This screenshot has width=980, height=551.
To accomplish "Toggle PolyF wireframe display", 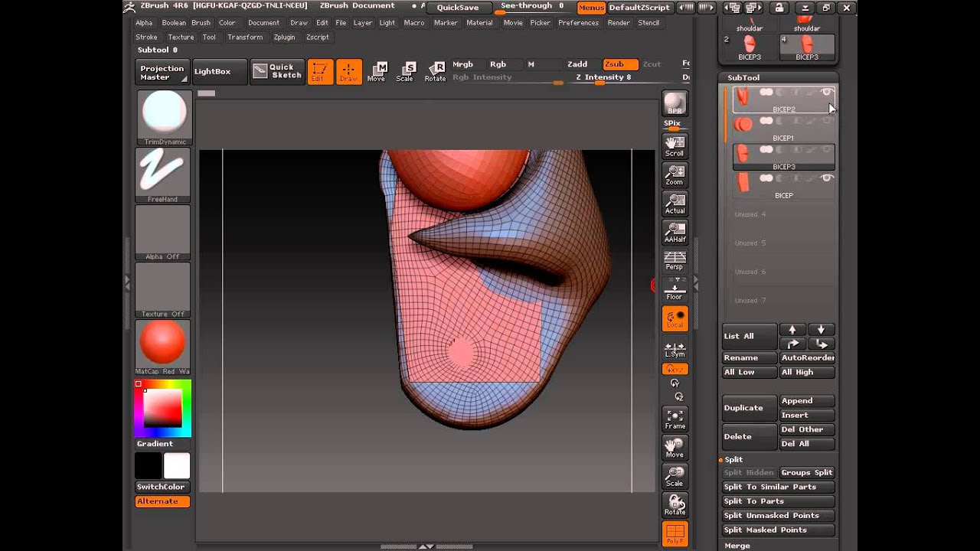I will click(675, 533).
